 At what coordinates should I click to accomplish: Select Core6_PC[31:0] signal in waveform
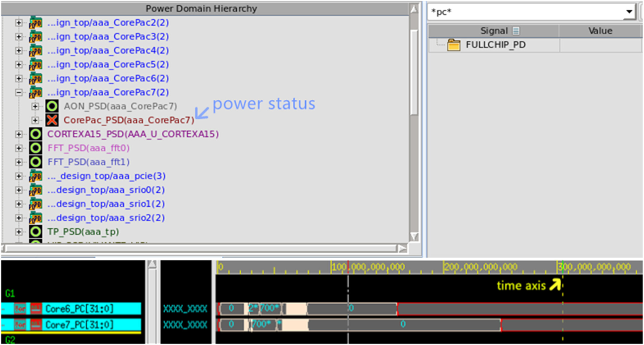79,309
